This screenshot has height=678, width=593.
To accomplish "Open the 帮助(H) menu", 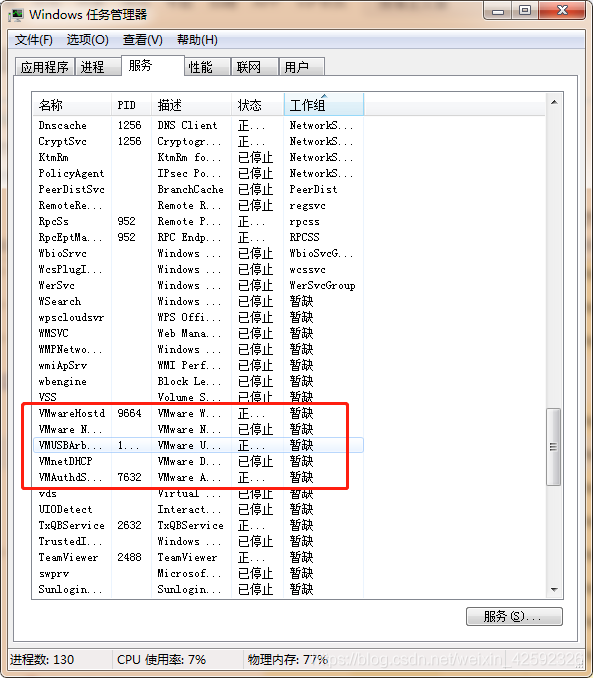I will coord(197,40).
